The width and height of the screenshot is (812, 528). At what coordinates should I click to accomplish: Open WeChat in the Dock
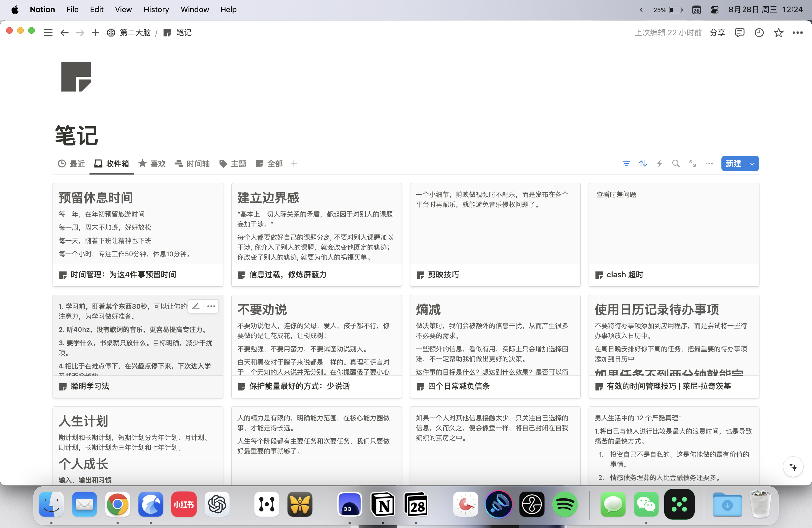pyautogui.click(x=646, y=505)
